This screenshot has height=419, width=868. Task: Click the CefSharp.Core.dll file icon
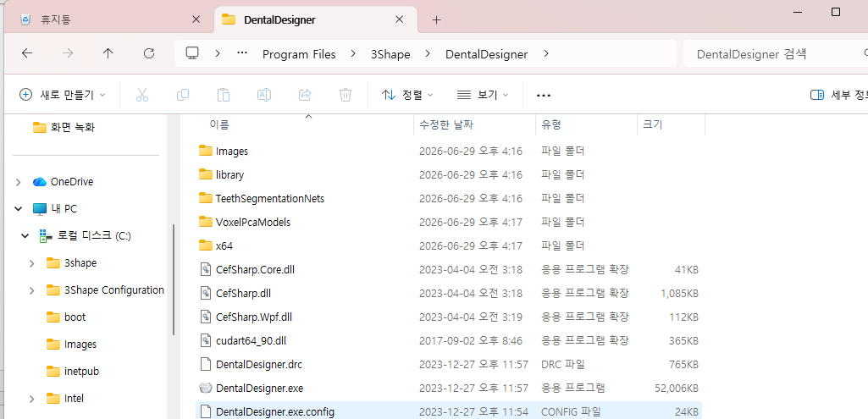[206, 269]
